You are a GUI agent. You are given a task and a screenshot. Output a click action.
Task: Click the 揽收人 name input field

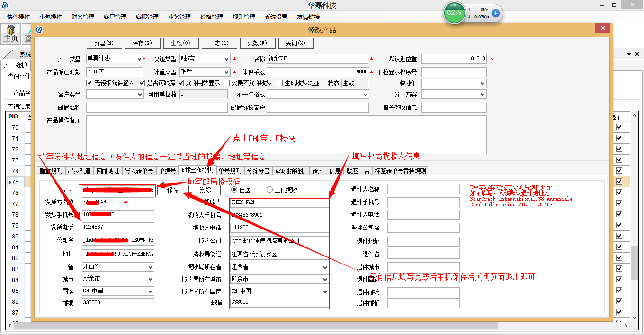point(279,203)
